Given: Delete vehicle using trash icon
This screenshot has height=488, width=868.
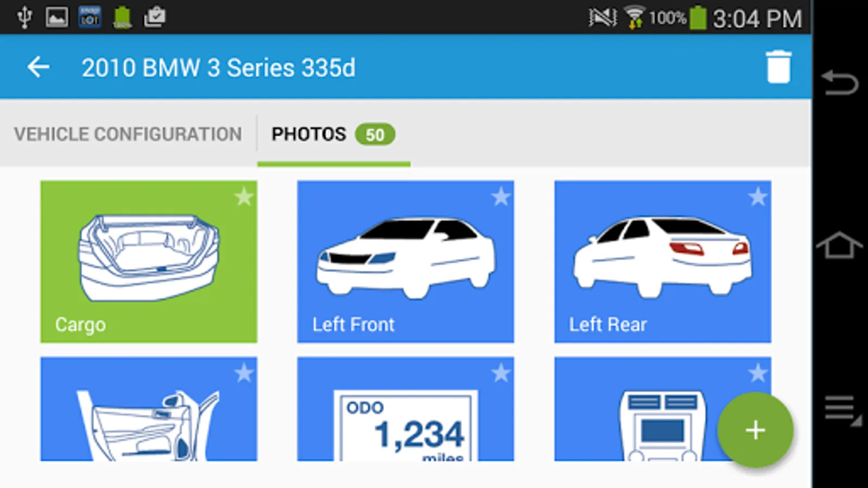Looking at the screenshot, I should pos(778,67).
